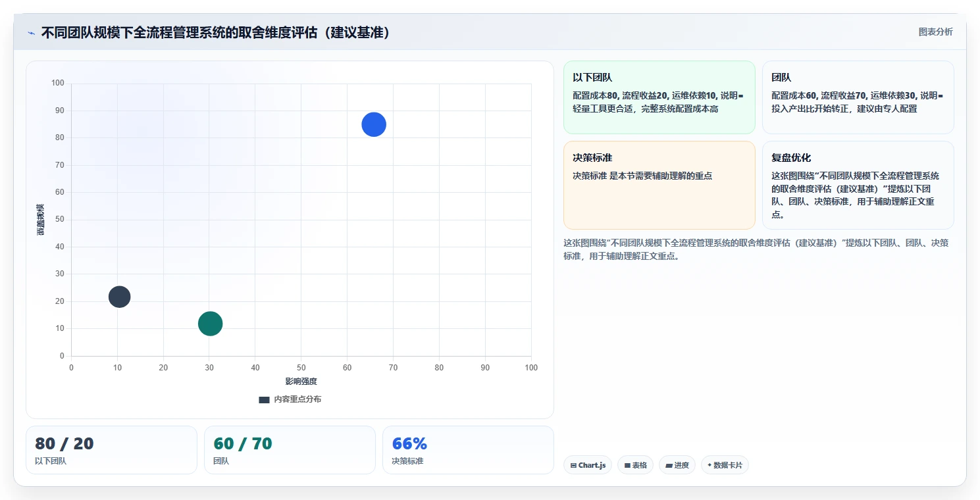Click the teal green bubble in the chart
This screenshot has height=500, width=980.
[210, 324]
